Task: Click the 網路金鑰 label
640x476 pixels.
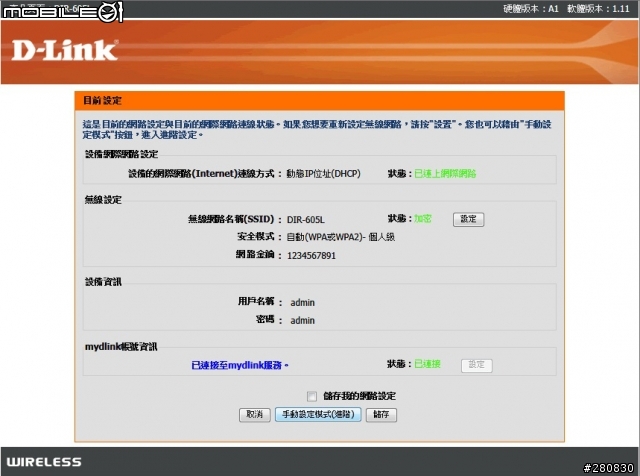Action: pyautogui.click(x=255, y=254)
